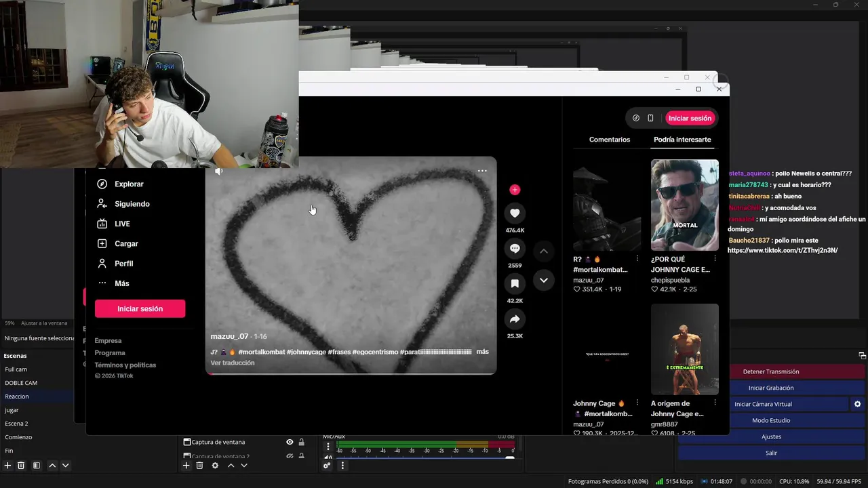Image resolution: width=868 pixels, height=488 pixels.
Task: Save the video with the bookmark icon
Action: click(x=515, y=283)
